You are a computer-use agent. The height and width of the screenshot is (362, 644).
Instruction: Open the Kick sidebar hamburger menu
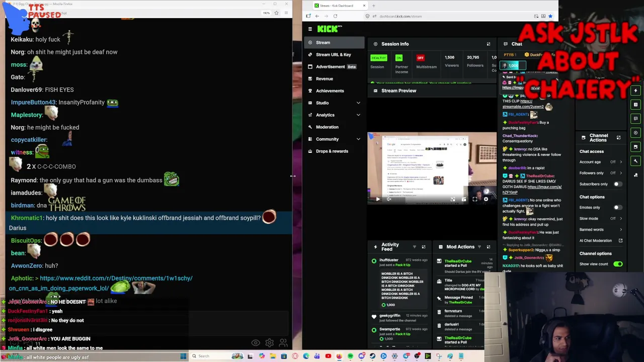click(x=310, y=29)
